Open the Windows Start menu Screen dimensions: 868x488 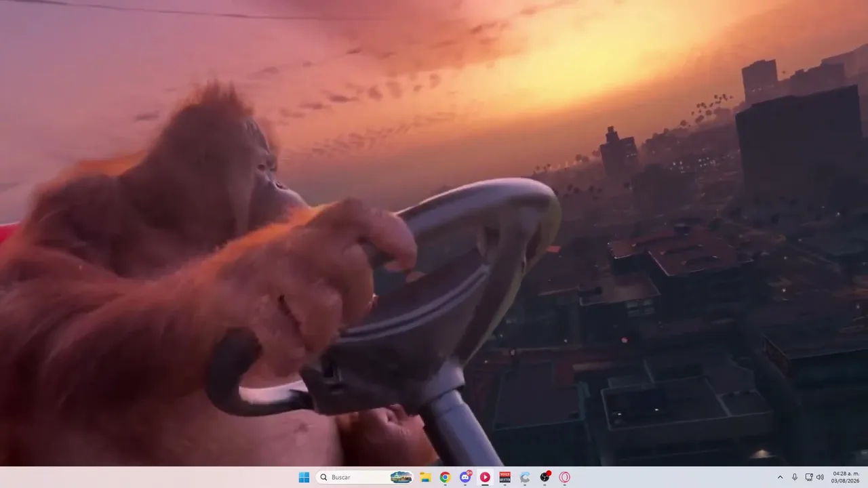(304, 477)
